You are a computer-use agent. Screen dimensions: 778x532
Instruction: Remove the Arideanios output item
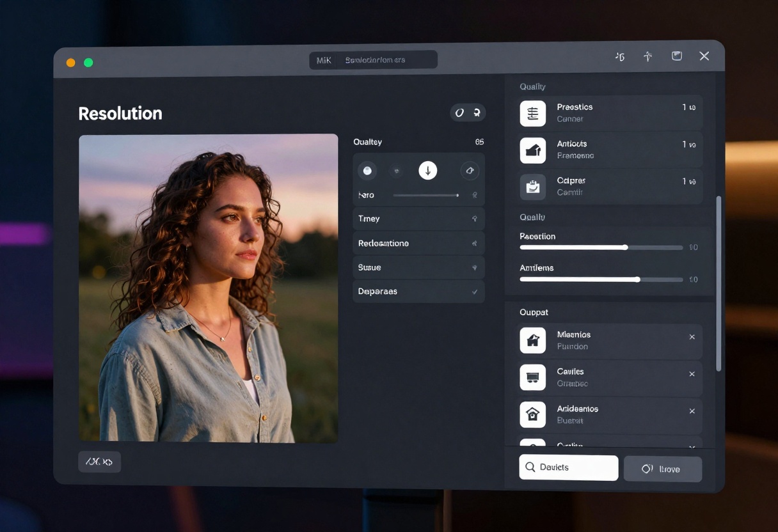point(692,411)
